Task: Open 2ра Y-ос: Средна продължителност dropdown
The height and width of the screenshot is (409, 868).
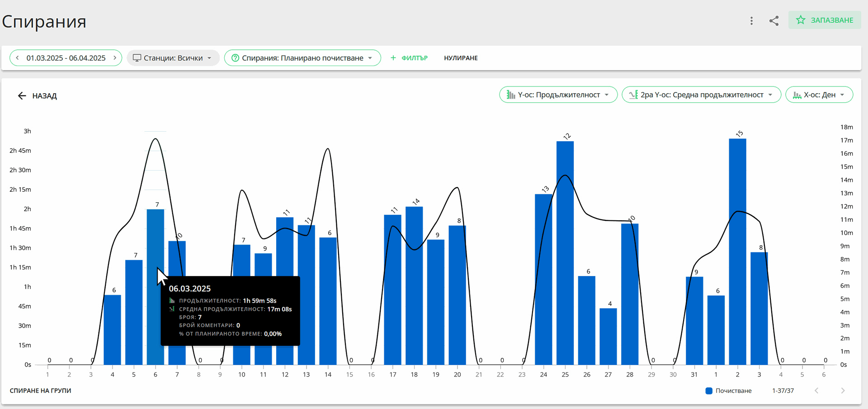Action: coord(701,95)
